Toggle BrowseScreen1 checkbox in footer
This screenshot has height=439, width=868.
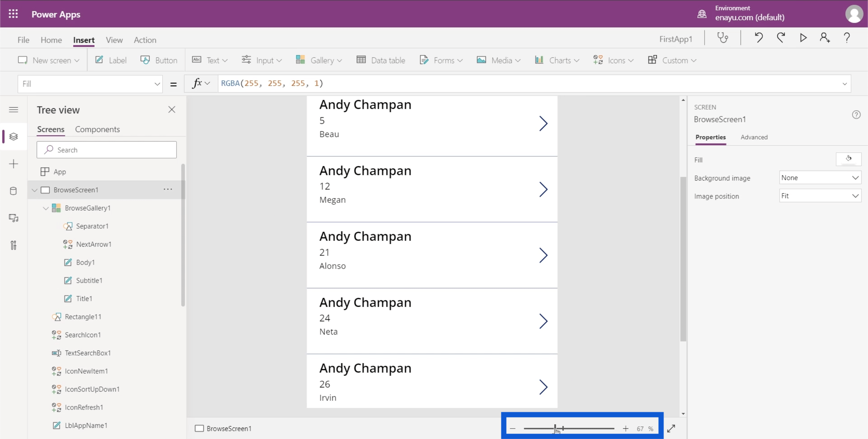[x=199, y=428]
